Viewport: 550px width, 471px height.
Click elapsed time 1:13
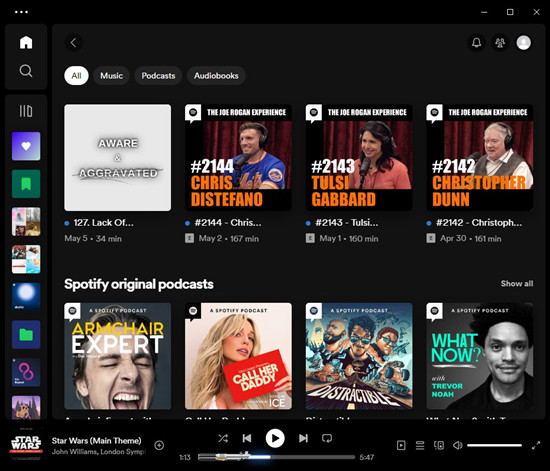[x=185, y=457]
